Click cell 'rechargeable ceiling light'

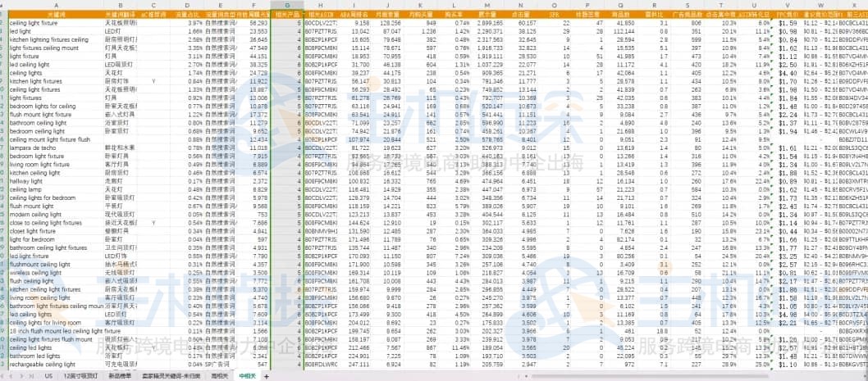pos(55,365)
